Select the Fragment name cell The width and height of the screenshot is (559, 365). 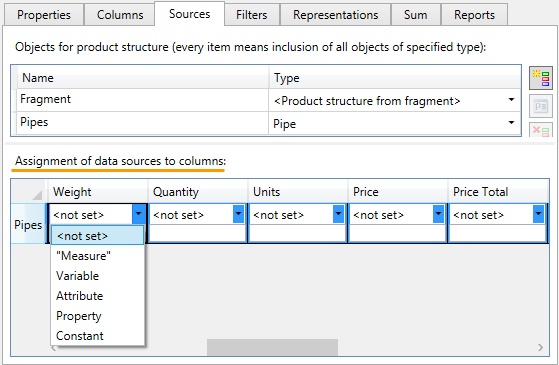point(142,99)
